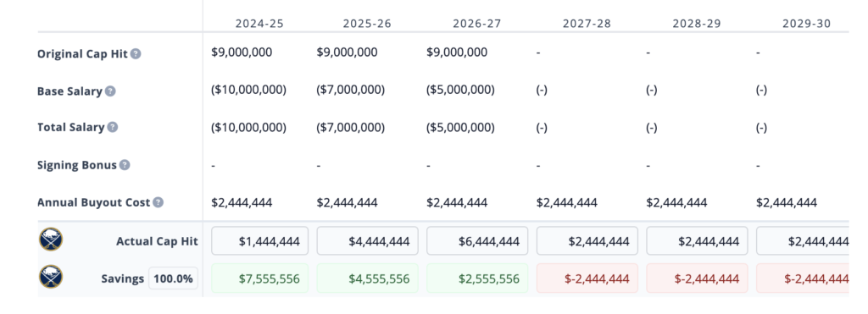Click Sabres logo next to Actual Cap Hit
868x314 pixels.
coord(51,240)
